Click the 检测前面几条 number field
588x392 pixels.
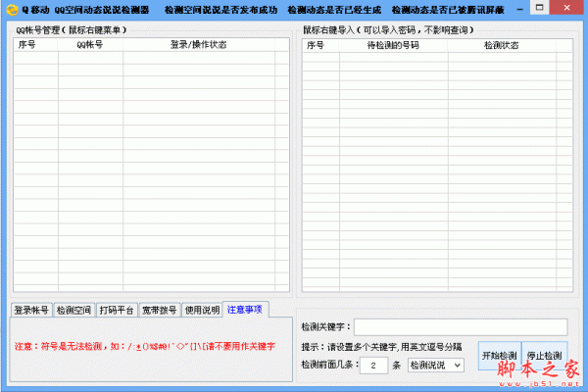tap(373, 366)
